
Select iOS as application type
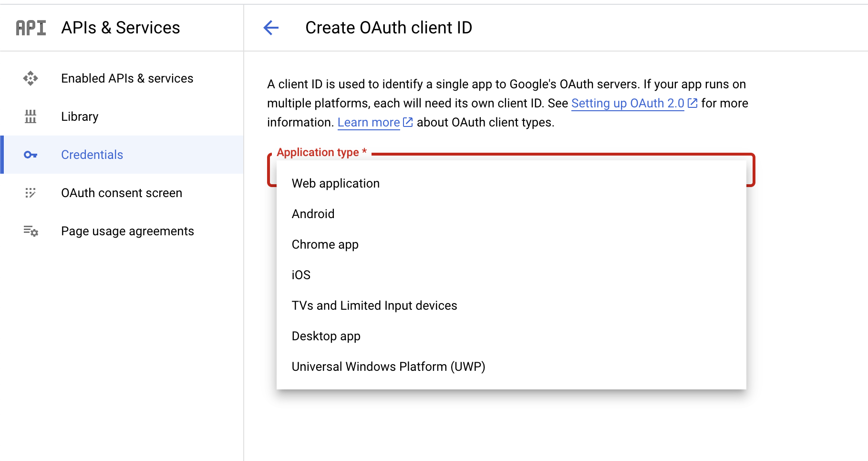tap(301, 275)
